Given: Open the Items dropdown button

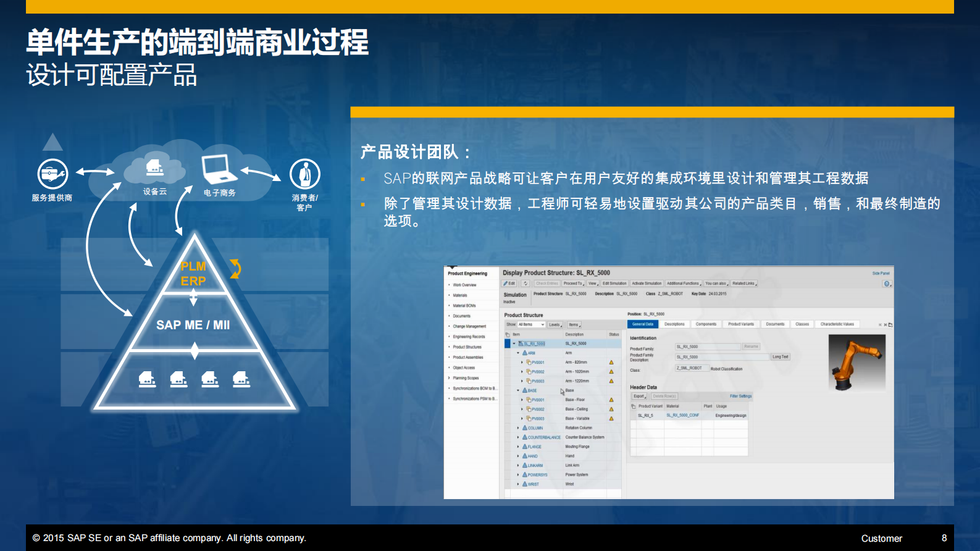Looking at the screenshot, I should point(574,324).
